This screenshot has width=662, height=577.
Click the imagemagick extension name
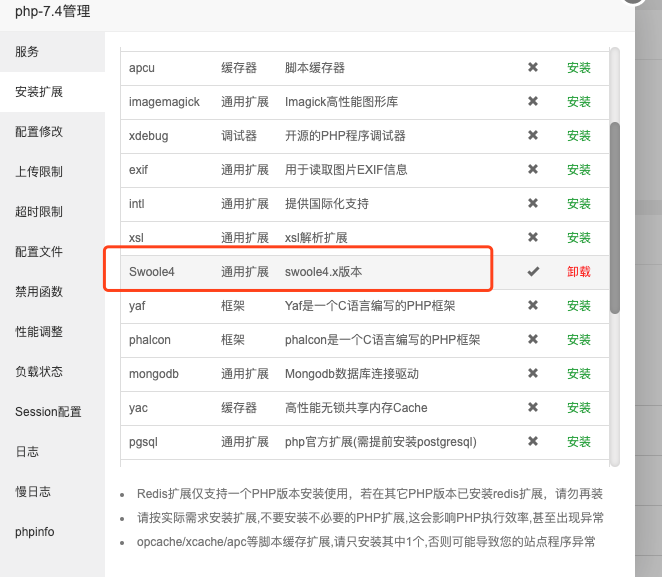tap(164, 102)
